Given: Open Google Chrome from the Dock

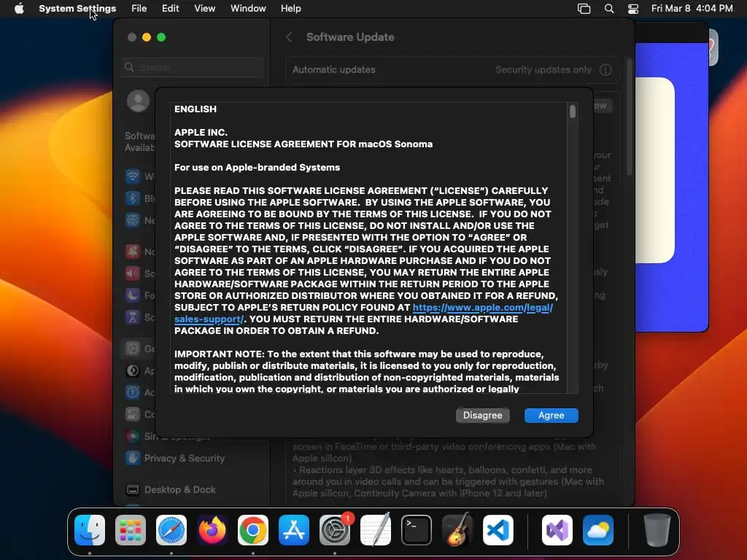Looking at the screenshot, I should pyautogui.click(x=253, y=530).
